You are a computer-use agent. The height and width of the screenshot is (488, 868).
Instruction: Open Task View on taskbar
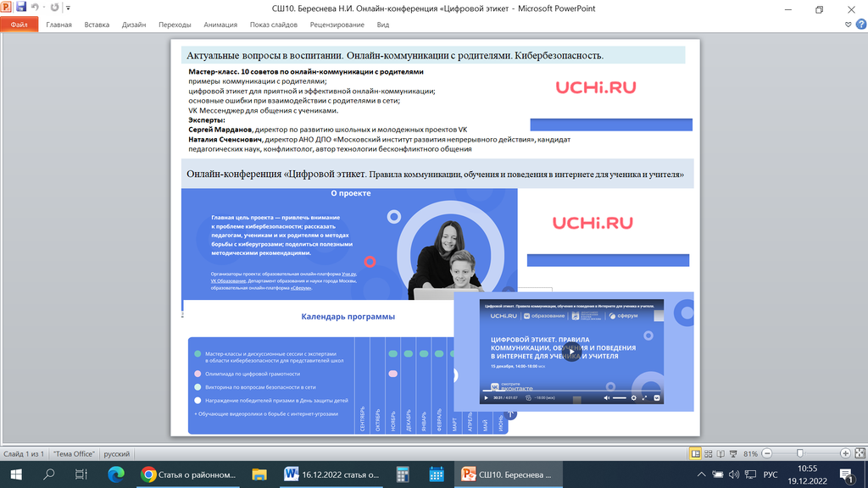(x=81, y=474)
